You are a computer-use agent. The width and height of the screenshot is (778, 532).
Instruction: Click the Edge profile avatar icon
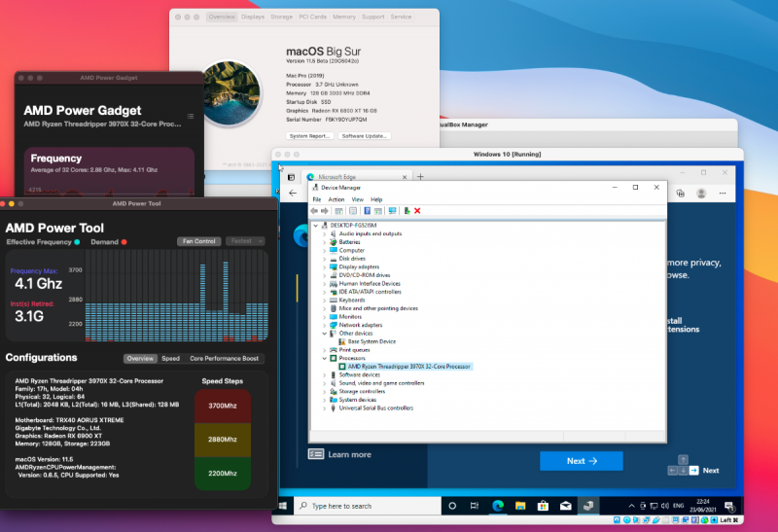point(701,194)
